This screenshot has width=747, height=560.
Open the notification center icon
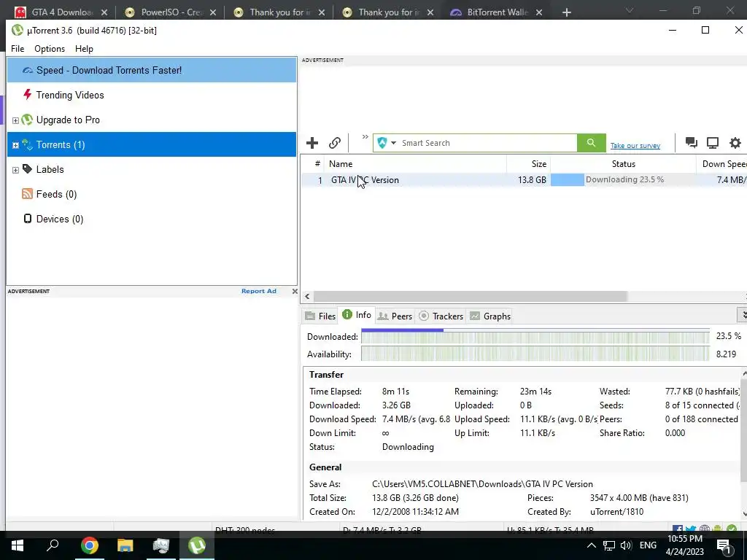(x=724, y=546)
